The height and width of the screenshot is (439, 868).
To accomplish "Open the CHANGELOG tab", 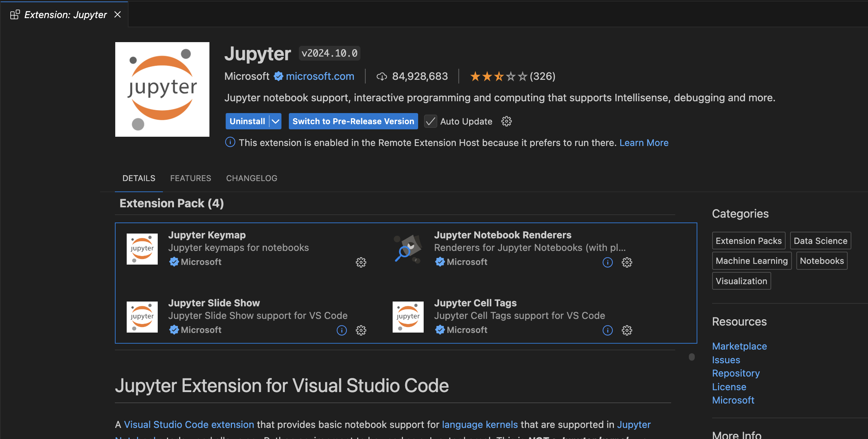I will coord(252,178).
